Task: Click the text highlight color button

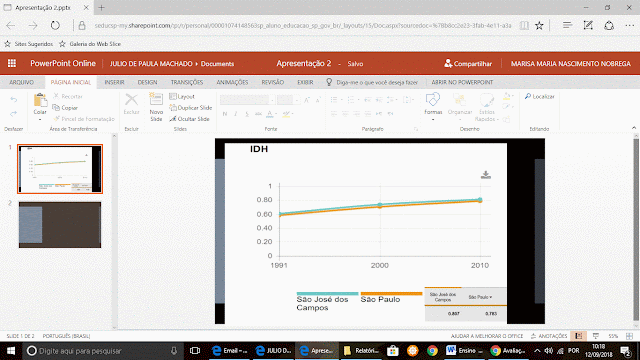Action: click(x=286, y=114)
